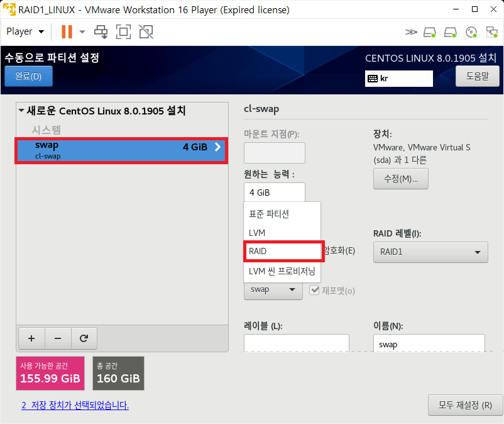Viewport: 504px width, 424px height.
Task: Pause the virtual machine with the orange button
Action: [67, 32]
